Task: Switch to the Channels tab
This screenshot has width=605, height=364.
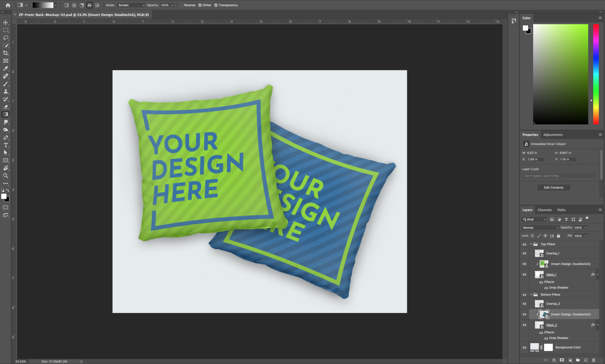Action: (x=544, y=210)
